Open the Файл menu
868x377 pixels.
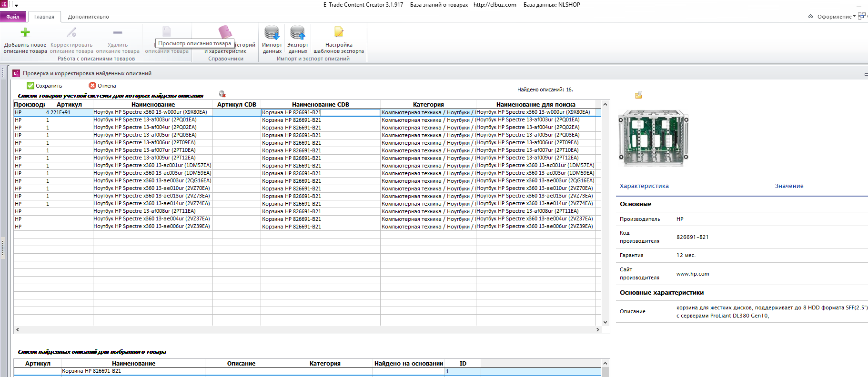tap(13, 17)
